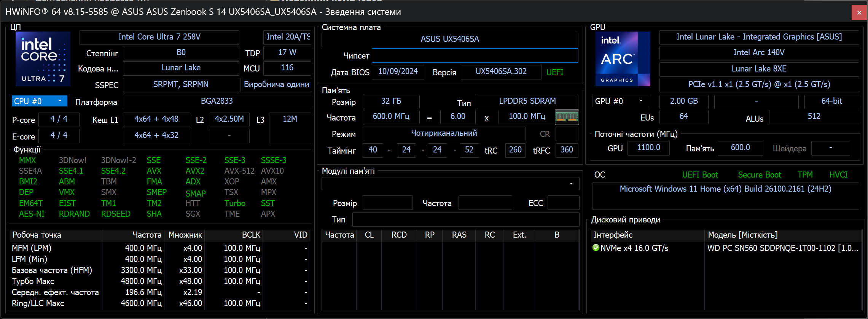Select the WD PC SN560 drive model entry
Image resolution: width=868 pixels, height=319 pixels.
[783, 248]
